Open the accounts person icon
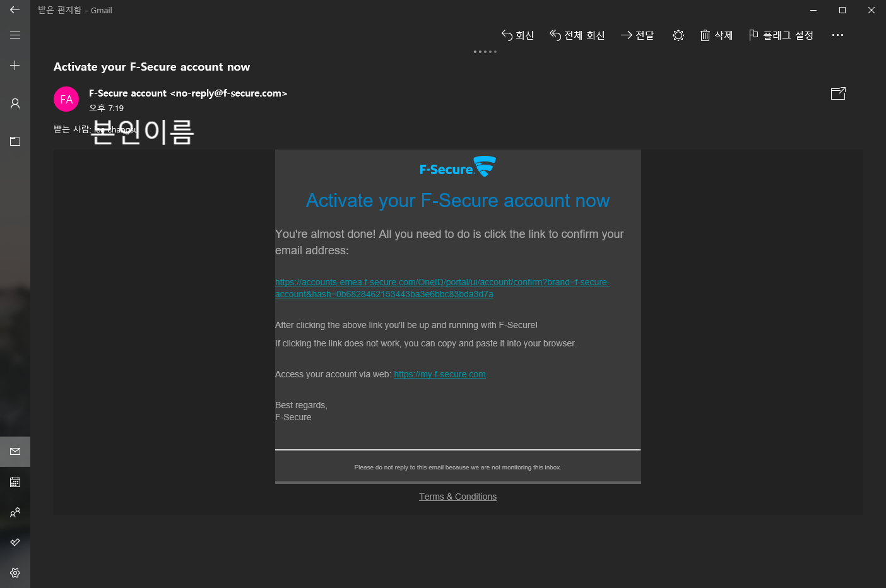Screen dimensions: 886x588 [x=15, y=103]
